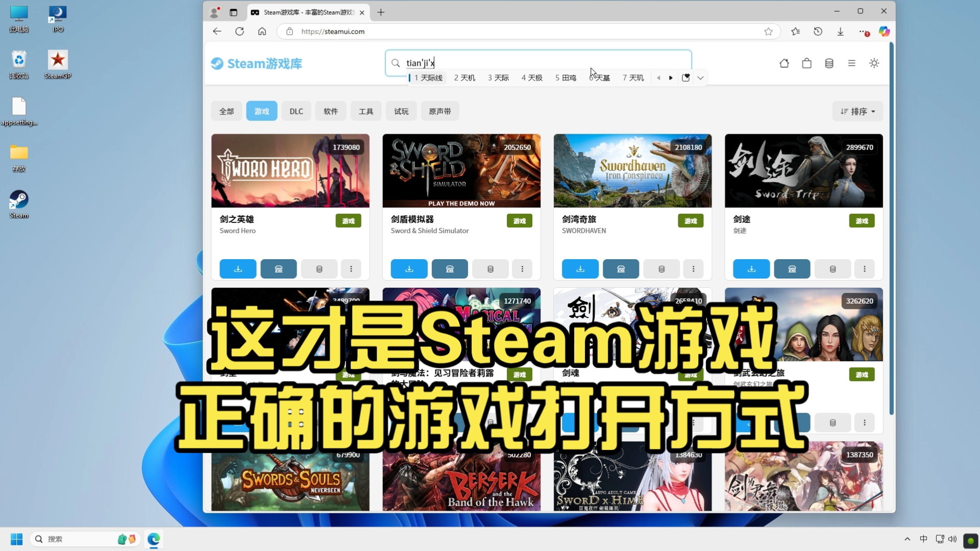Toggle light/dark theme sun icon
Image resolution: width=980 pixels, height=551 pixels.
874,63
